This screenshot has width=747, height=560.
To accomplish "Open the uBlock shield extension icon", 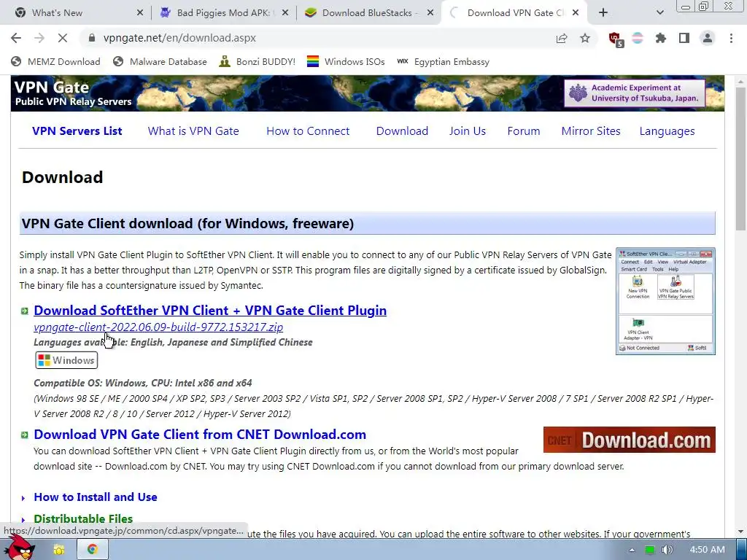I will coord(616,39).
